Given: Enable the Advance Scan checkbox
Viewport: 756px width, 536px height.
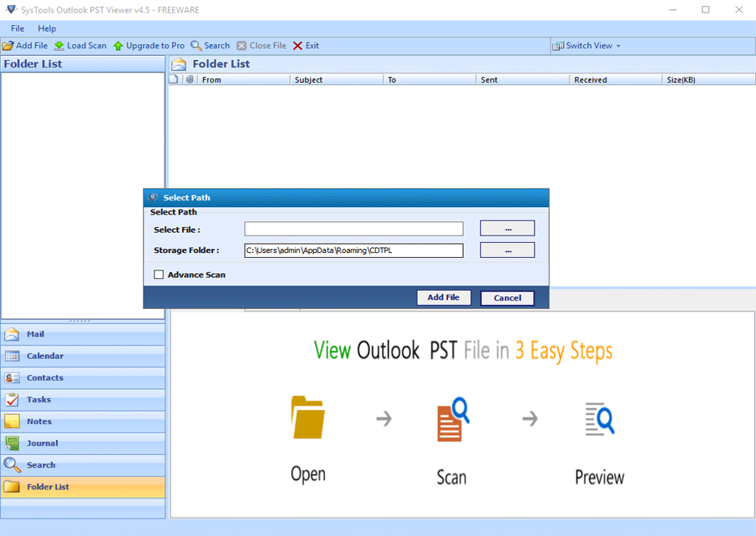Looking at the screenshot, I should [x=159, y=275].
